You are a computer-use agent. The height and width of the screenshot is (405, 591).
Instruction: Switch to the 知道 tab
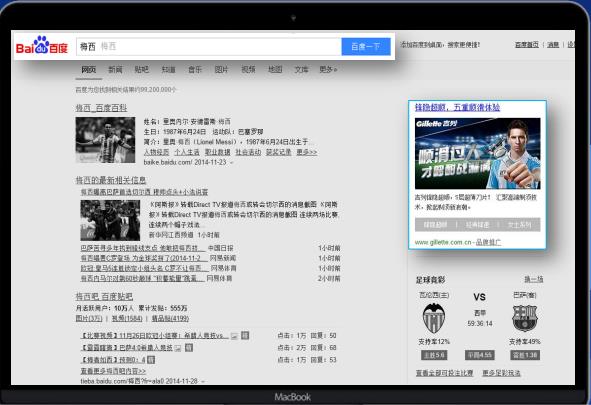(x=168, y=69)
